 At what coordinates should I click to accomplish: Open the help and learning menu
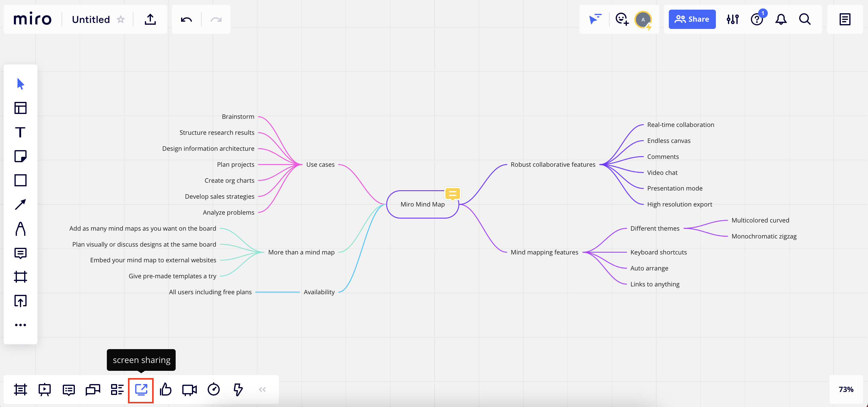[x=757, y=19]
